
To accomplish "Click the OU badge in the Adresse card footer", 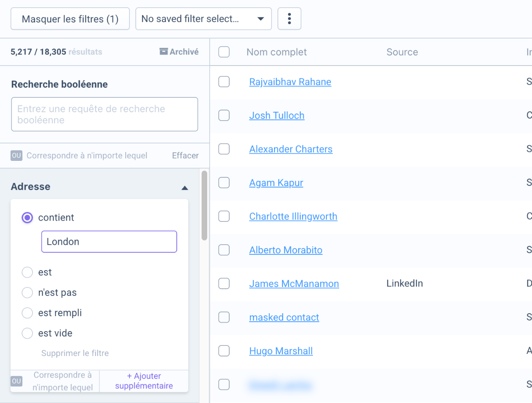I will (16, 381).
